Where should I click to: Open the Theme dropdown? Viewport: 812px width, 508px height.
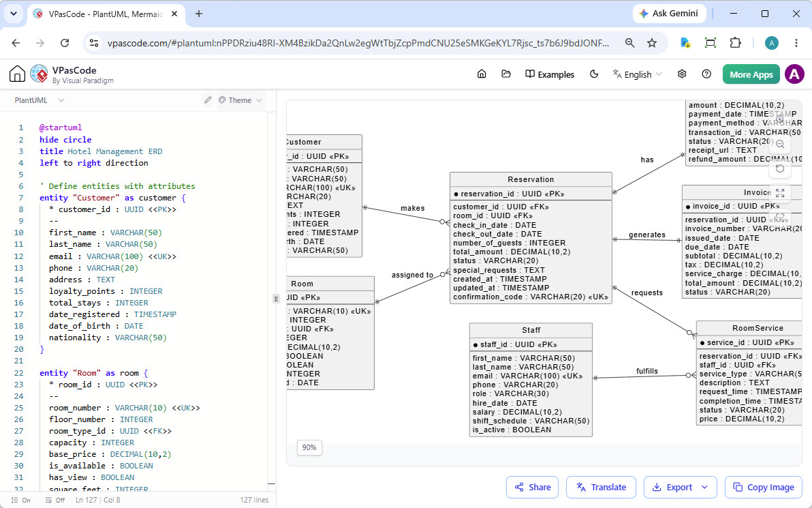(x=240, y=100)
